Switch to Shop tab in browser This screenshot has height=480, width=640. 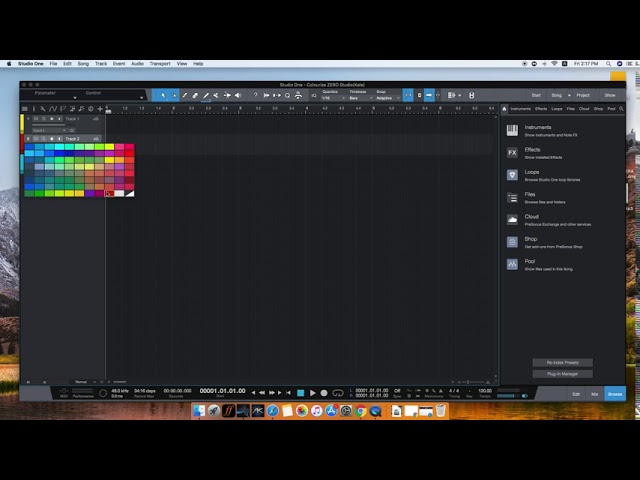coord(598,109)
